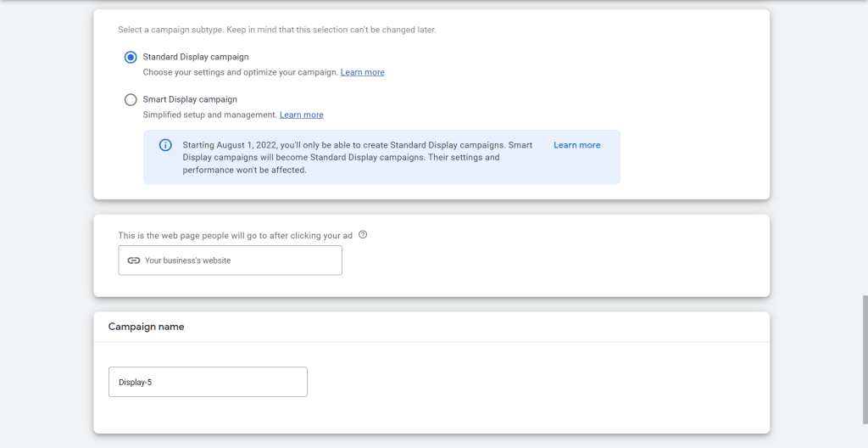Click the 'Select a campaign subtype' instruction text
Viewport: 868px width, 448px height.
click(x=276, y=31)
